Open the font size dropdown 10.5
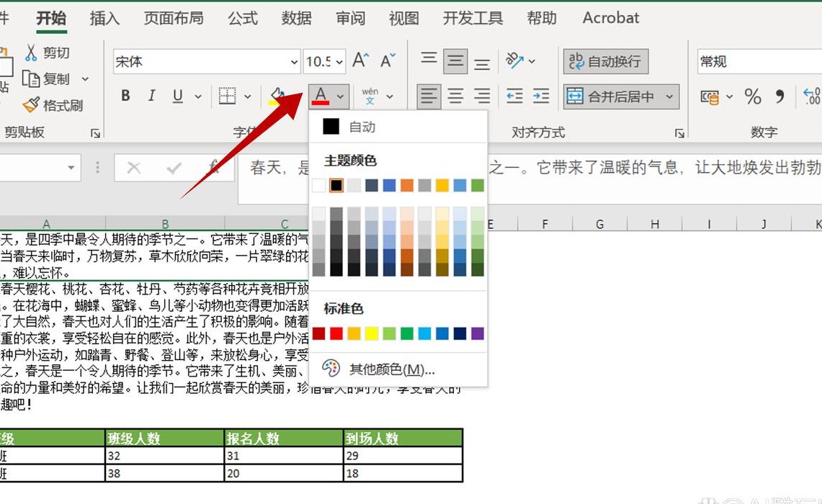The width and height of the screenshot is (822, 504). (339, 62)
